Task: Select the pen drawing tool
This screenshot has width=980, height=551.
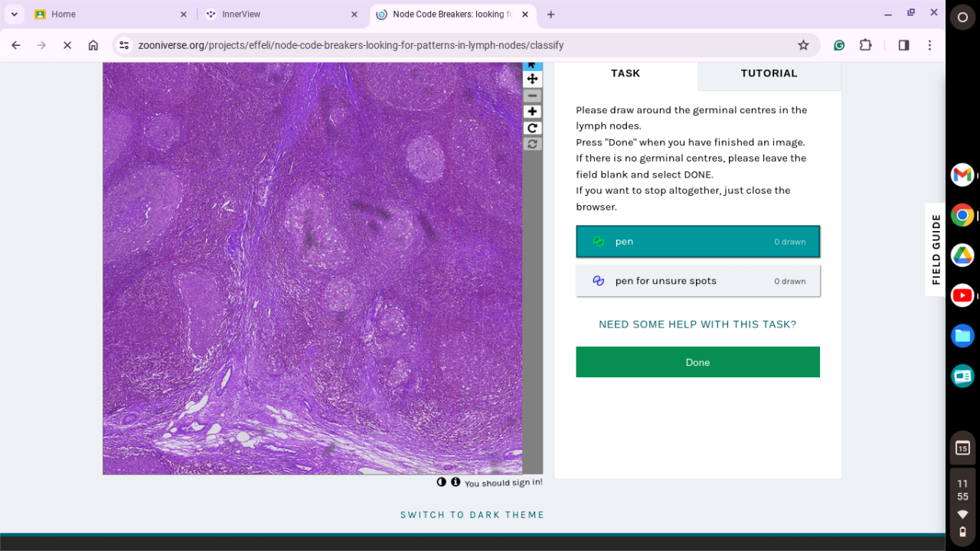Action: pos(697,242)
